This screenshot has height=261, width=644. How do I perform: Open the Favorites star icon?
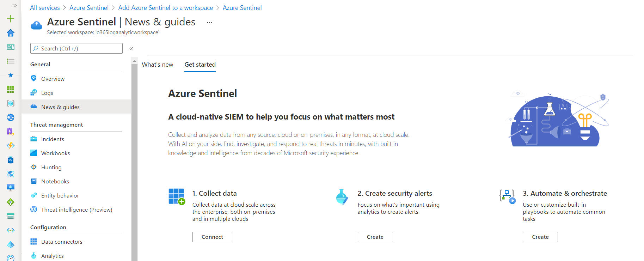(x=11, y=75)
